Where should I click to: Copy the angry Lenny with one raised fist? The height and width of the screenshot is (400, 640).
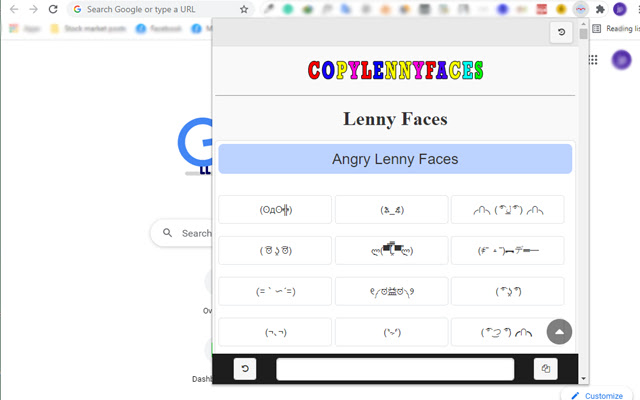[x=506, y=332]
